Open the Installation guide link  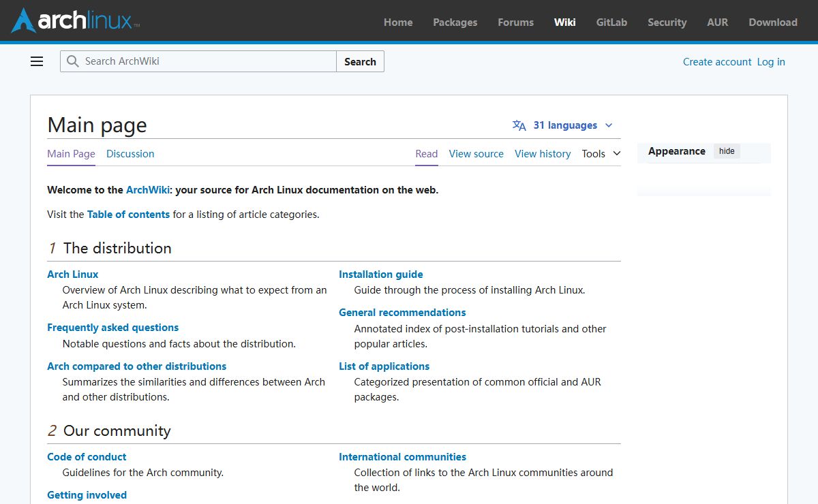click(381, 274)
